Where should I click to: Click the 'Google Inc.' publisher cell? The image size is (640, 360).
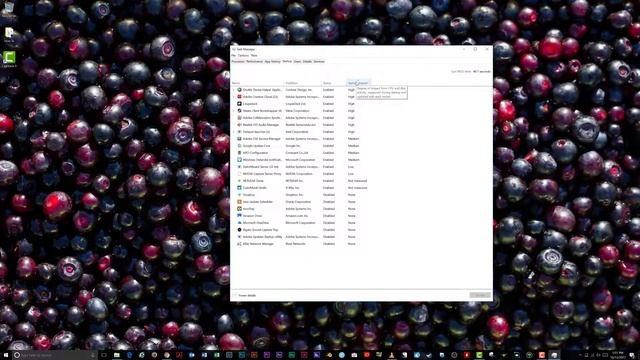293,146
